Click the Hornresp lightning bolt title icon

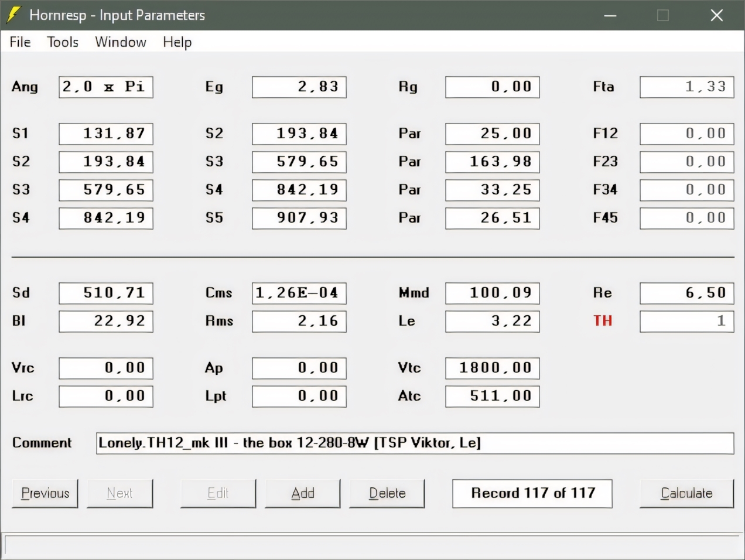[x=13, y=15]
